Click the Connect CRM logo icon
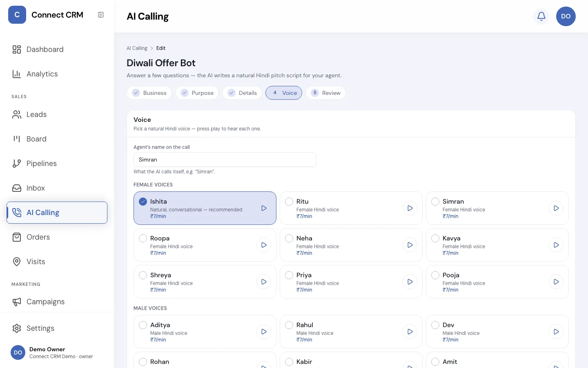 [x=17, y=15]
